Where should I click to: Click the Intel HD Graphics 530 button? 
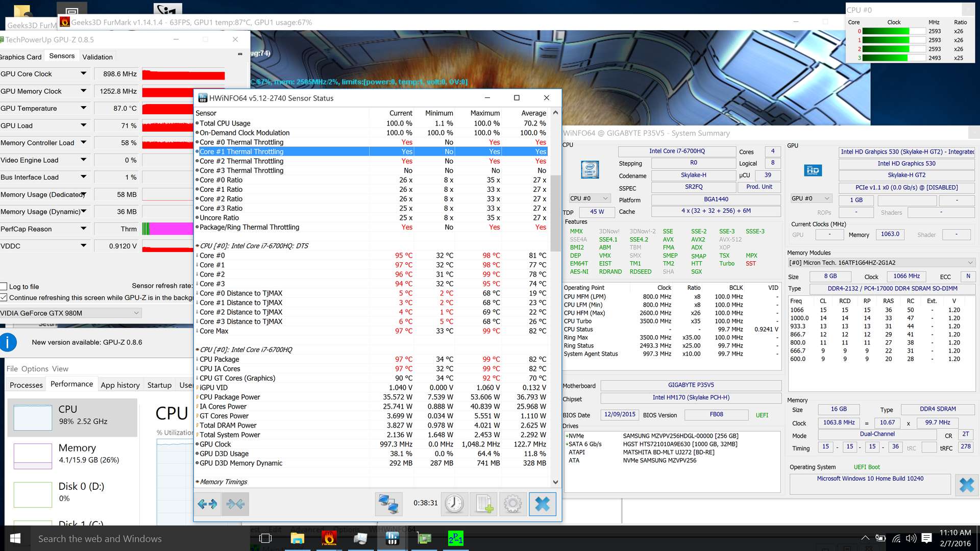[x=906, y=164]
